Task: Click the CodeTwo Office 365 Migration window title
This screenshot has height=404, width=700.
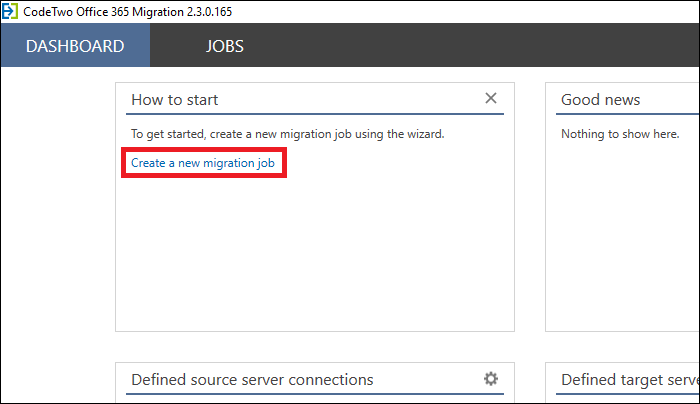Action: (x=128, y=12)
